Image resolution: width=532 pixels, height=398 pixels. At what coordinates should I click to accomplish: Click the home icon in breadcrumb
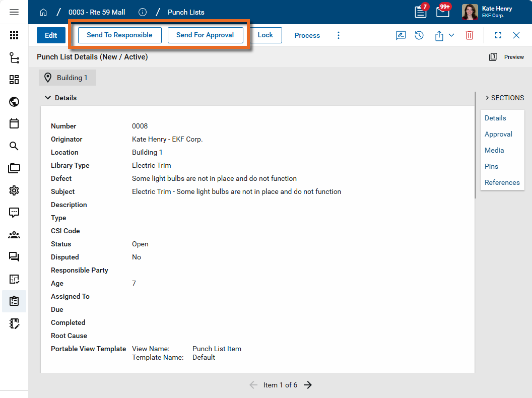click(x=43, y=12)
